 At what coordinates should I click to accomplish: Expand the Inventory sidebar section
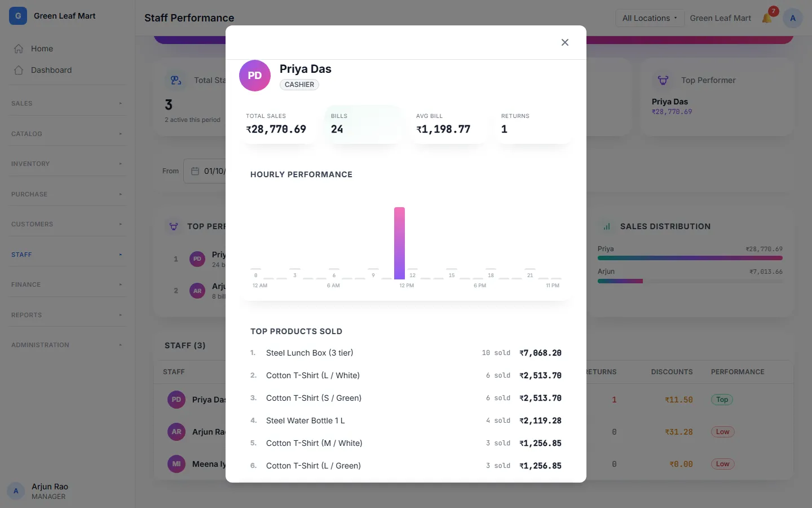point(68,164)
